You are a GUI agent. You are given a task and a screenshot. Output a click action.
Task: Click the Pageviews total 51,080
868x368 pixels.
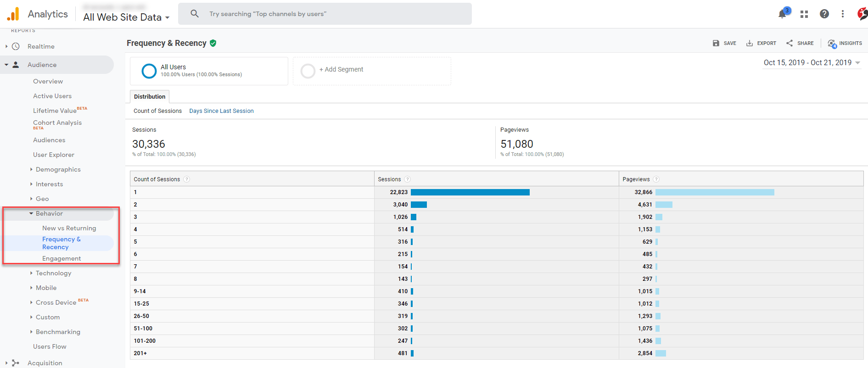pos(517,144)
